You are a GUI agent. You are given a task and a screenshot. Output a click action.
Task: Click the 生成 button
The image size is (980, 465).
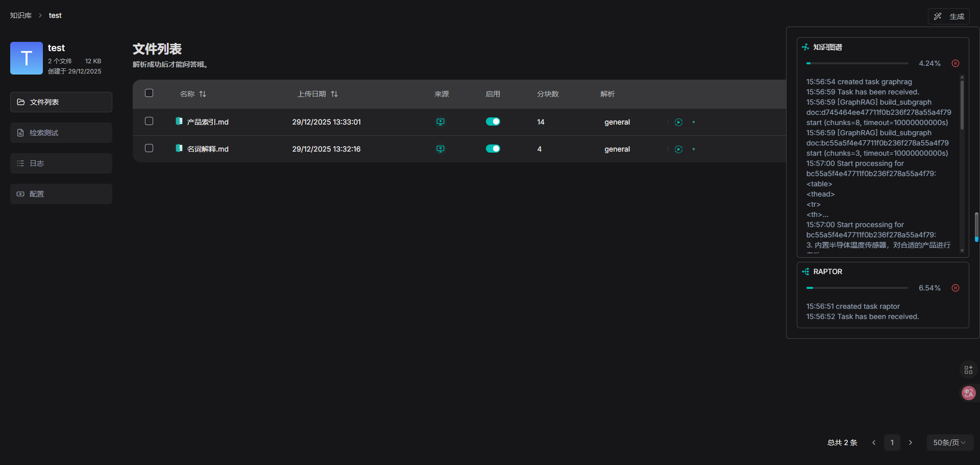coord(949,16)
